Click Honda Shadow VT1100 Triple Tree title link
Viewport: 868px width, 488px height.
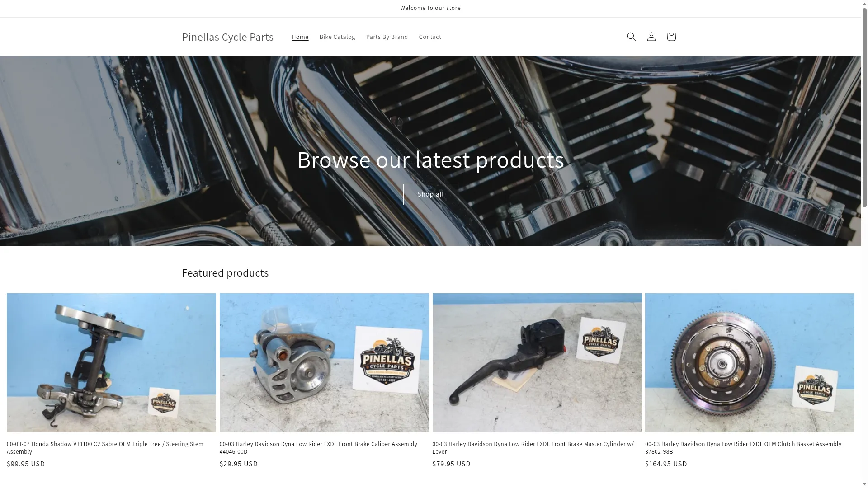105,447
